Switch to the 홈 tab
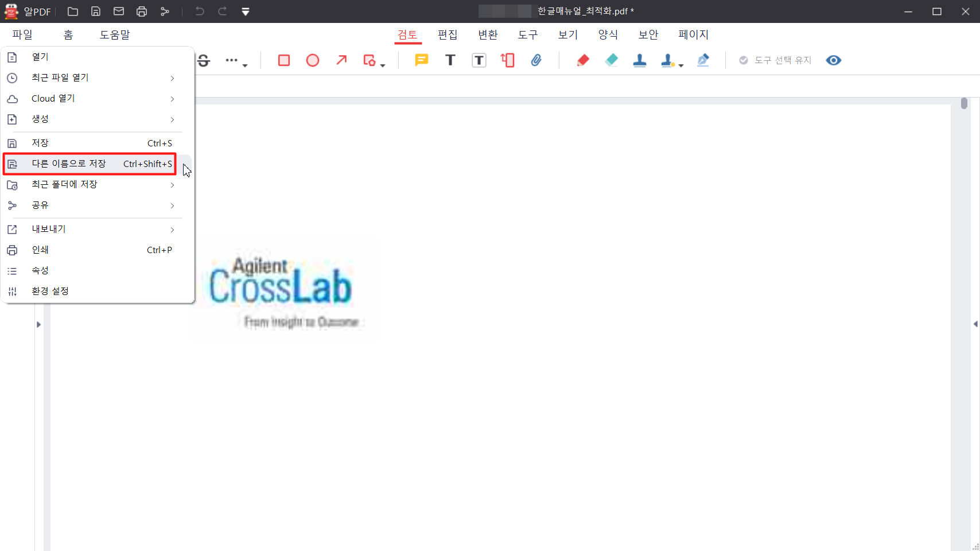980x551 pixels. [68, 34]
